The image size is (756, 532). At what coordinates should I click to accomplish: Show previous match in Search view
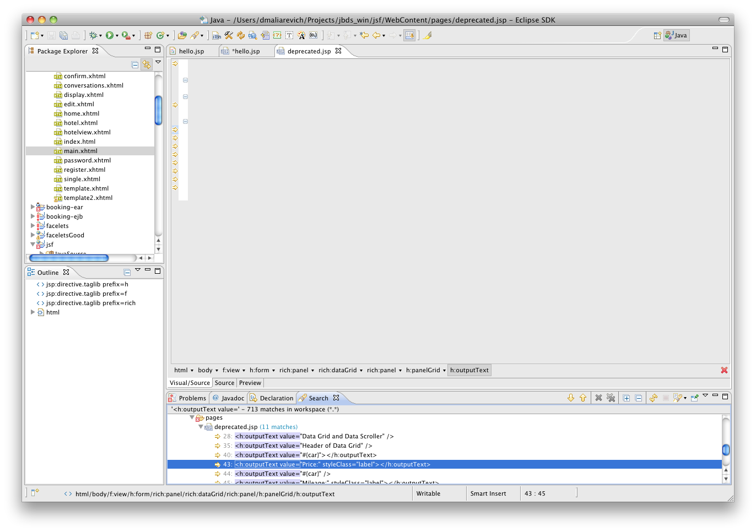pyautogui.click(x=582, y=398)
